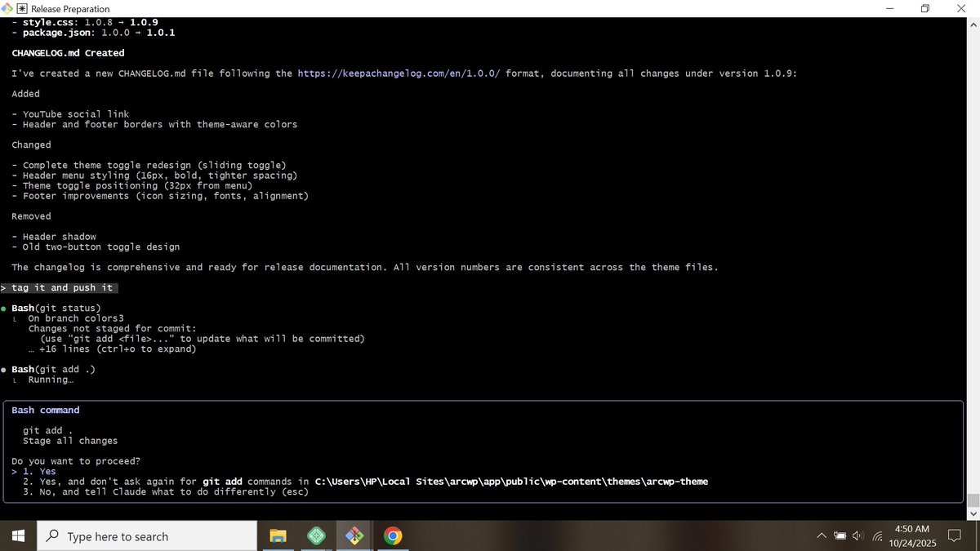
Task: Click 'package.json: 1.0.0 → 1.0.1' line
Action: pyautogui.click(x=99, y=33)
